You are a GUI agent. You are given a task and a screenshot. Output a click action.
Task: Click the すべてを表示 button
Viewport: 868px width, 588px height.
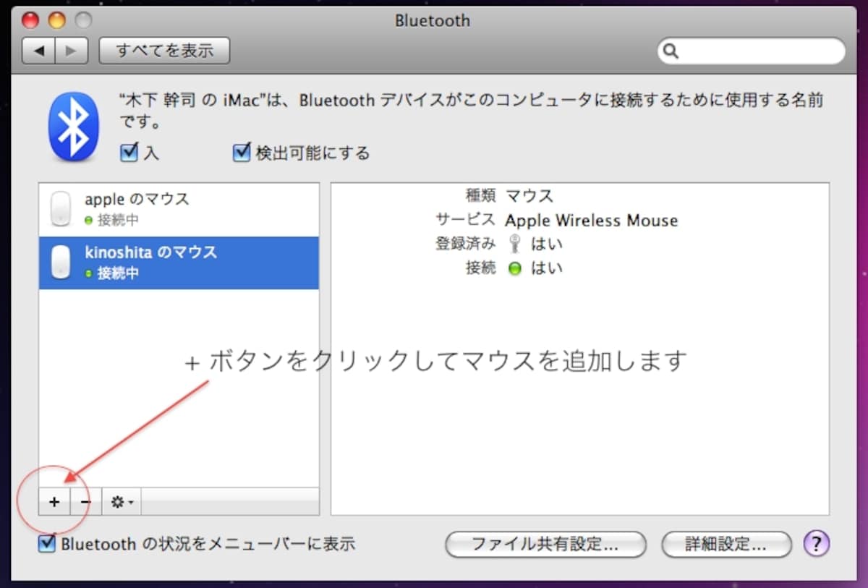click(x=164, y=51)
